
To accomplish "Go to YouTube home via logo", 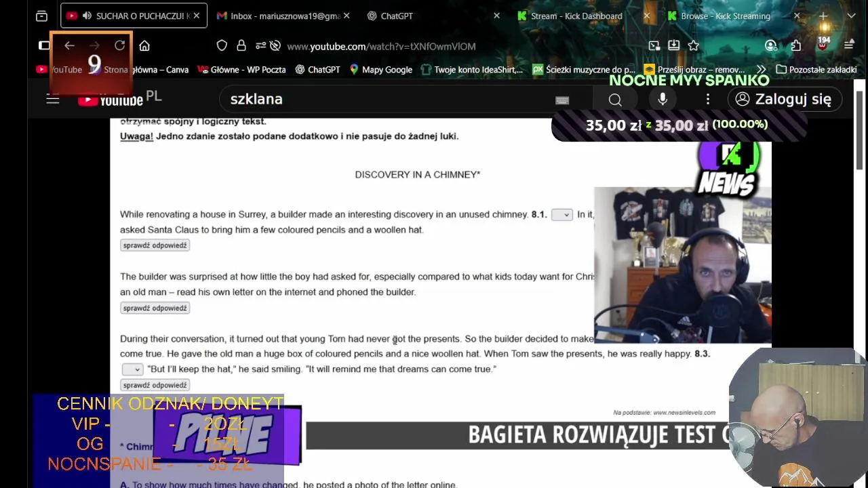I will point(111,100).
